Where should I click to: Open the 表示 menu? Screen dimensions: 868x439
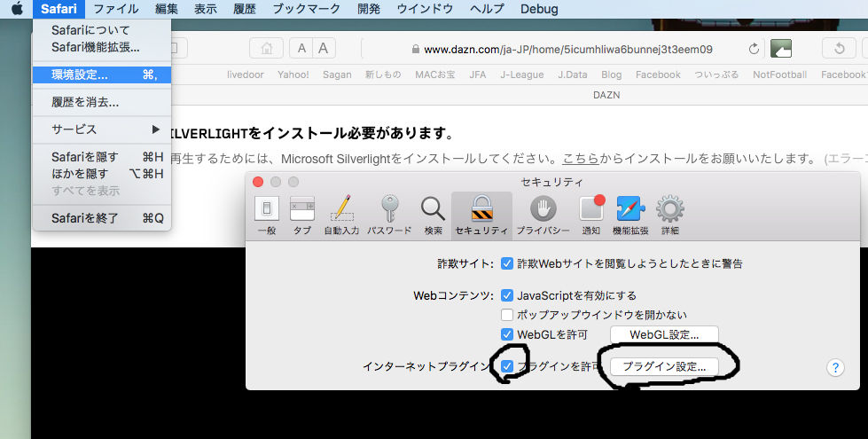206,9
